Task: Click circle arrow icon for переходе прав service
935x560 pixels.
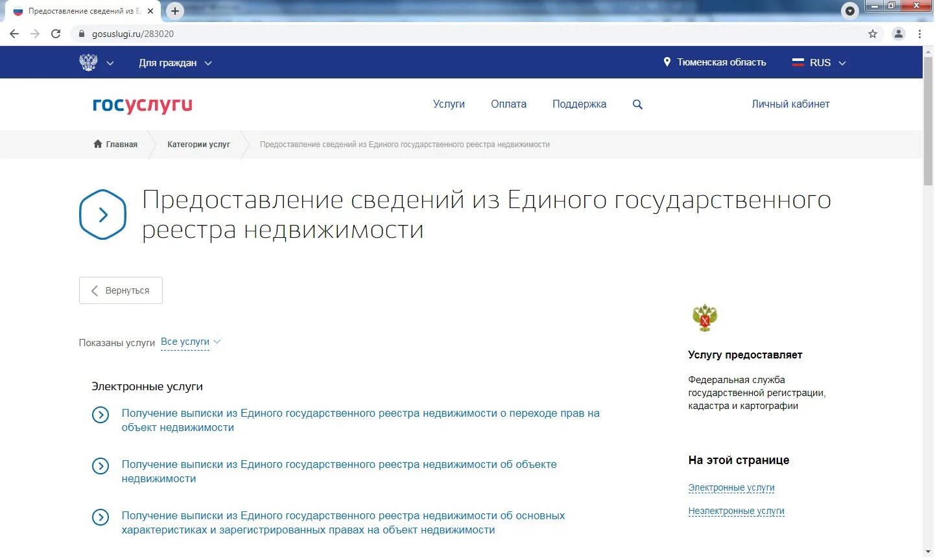Action: 101,415
